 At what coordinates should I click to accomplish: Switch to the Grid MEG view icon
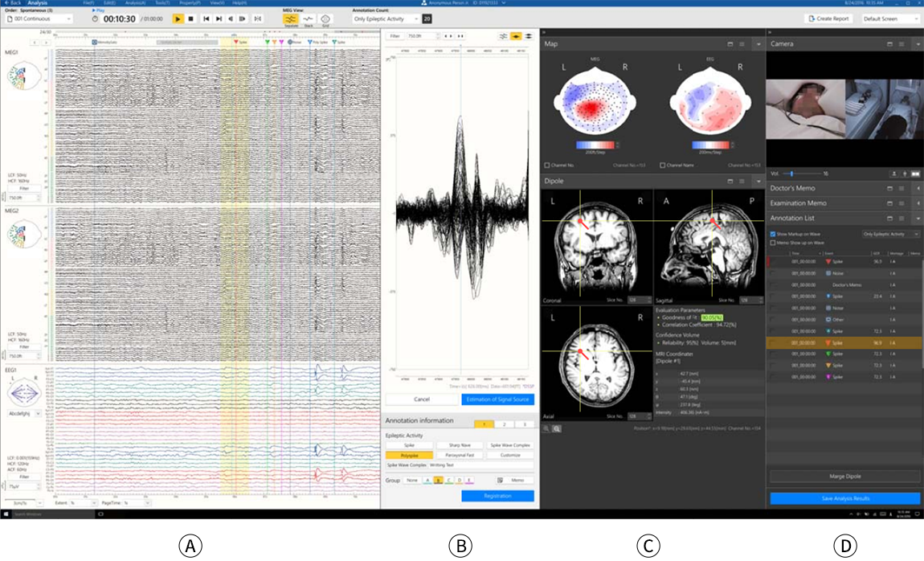point(325,18)
